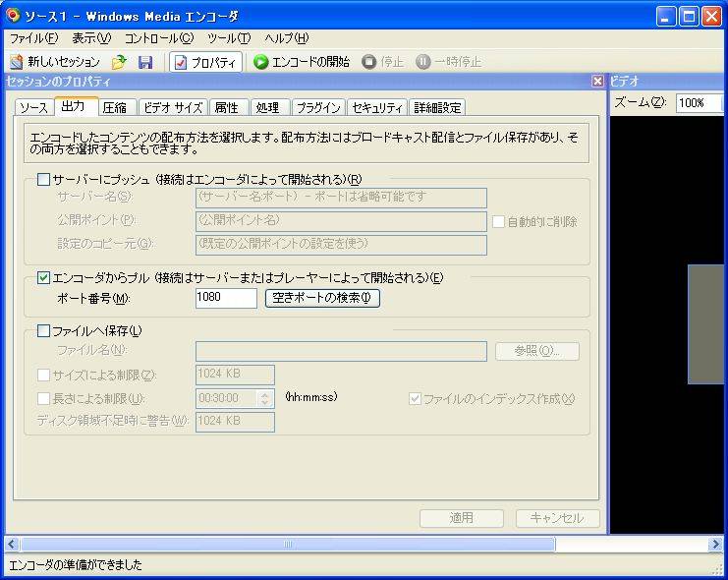728x580 pixels.
Task: Click the Find free port (空きポートの検索) button
Action: click(x=322, y=298)
